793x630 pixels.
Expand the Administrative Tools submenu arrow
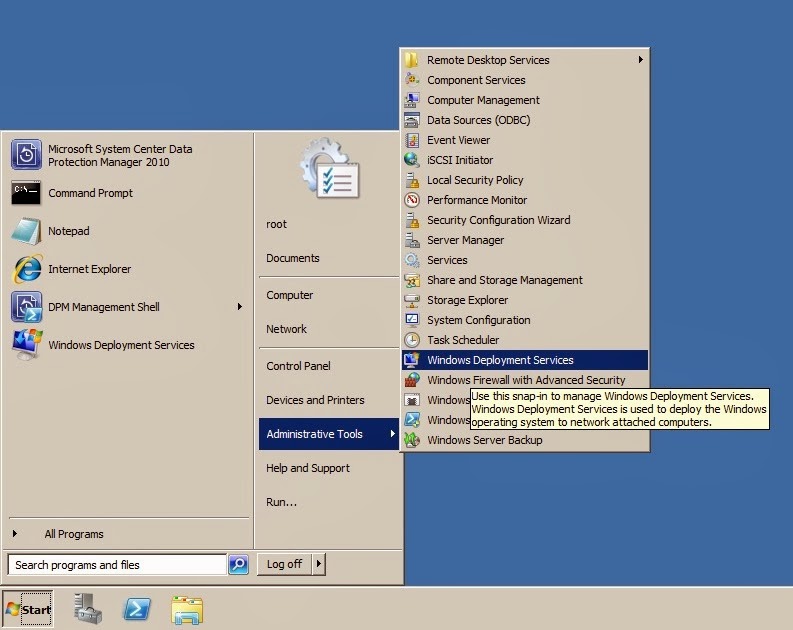pyautogui.click(x=392, y=433)
